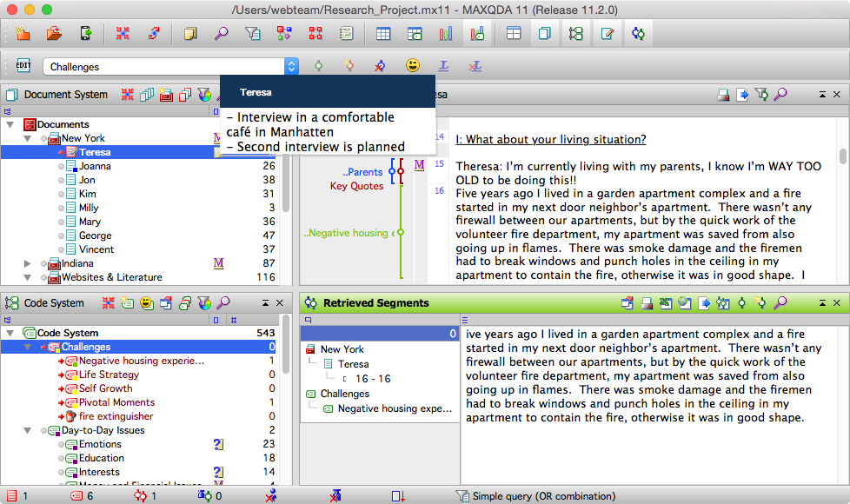Select the Joanna document
This screenshot has height=504, width=850.
click(95, 166)
